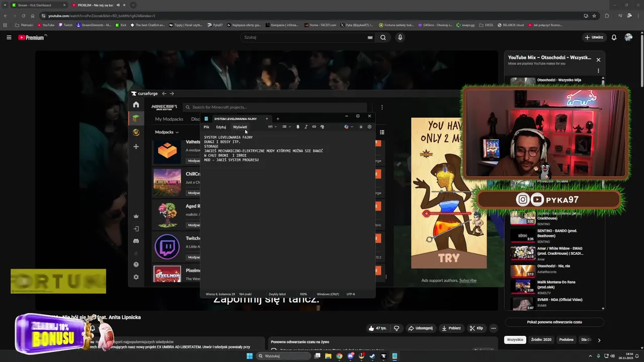Expand Copilot dropdown in Notepad
Image resolution: width=644 pixels, height=362 pixels.
pos(352,127)
